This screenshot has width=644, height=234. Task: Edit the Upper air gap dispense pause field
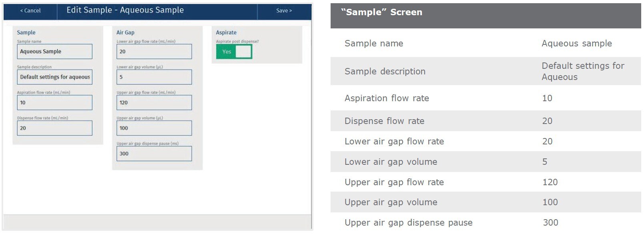154,154
